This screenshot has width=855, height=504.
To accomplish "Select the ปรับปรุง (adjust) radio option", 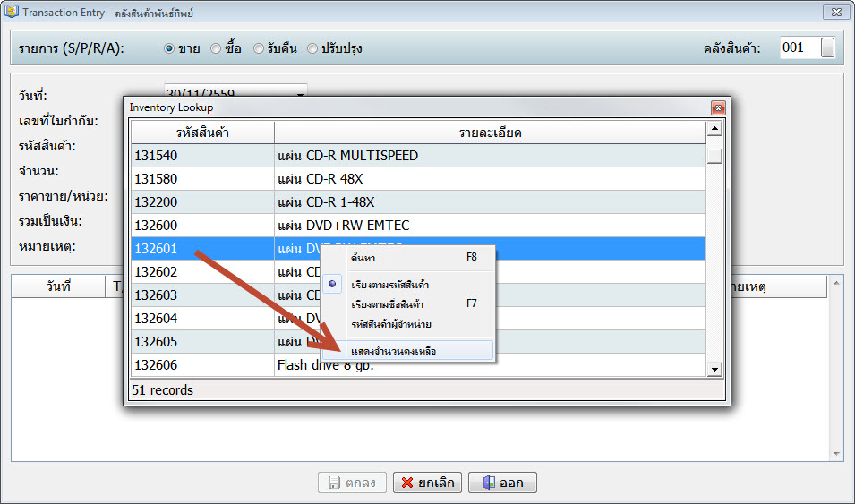I will point(312,48).
